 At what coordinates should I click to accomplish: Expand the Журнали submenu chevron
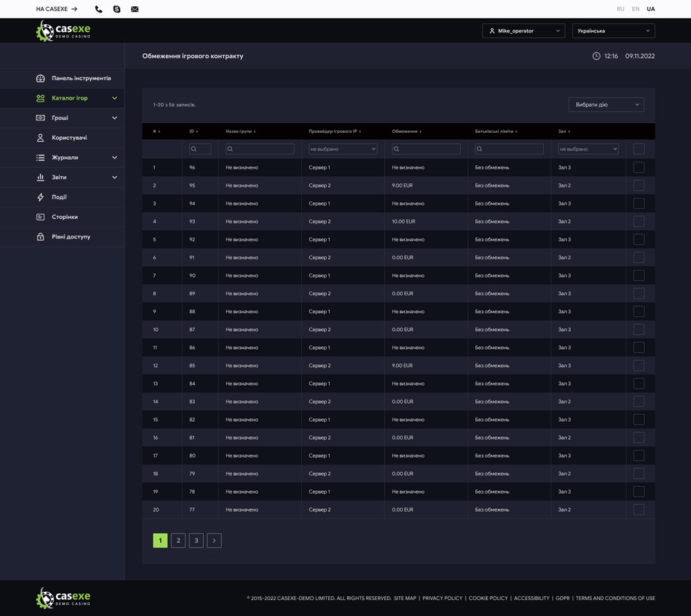point(115,158)
